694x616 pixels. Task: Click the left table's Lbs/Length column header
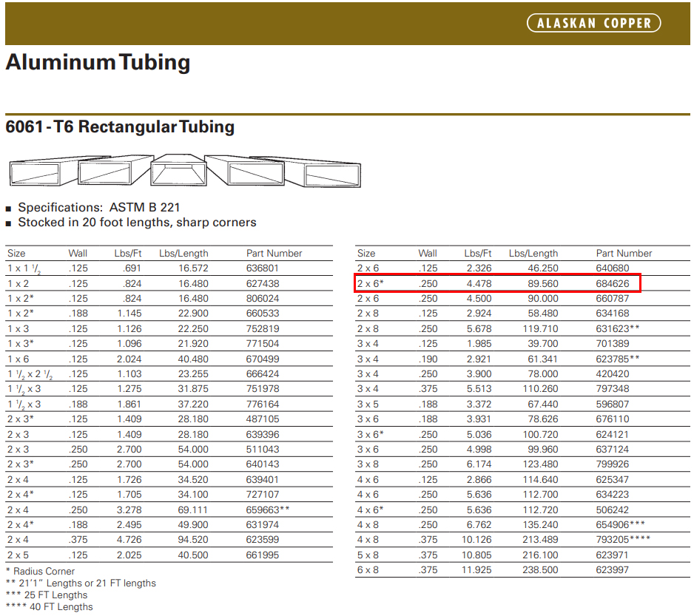[x=183, y=253]
